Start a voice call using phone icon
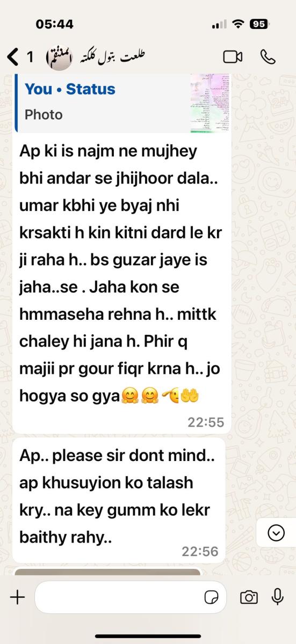This screenshot has width=296, height=644. point(268,56)
